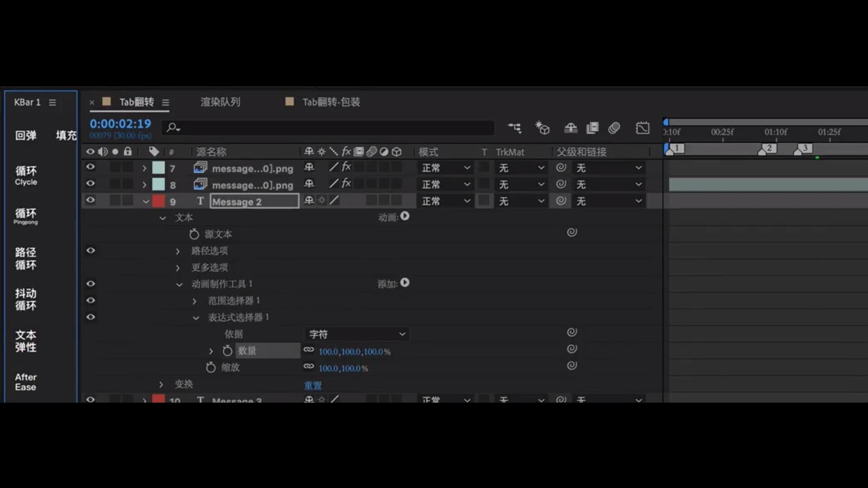868x488 pixels.
Task: Open 依据 字符 dropdown
Action: click(x=357, y=334)
